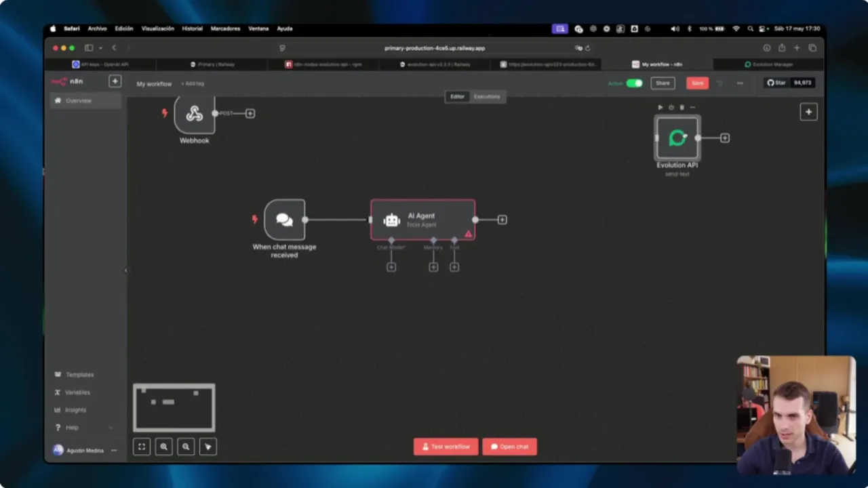Expand the Help menu in sidebar

83,428
